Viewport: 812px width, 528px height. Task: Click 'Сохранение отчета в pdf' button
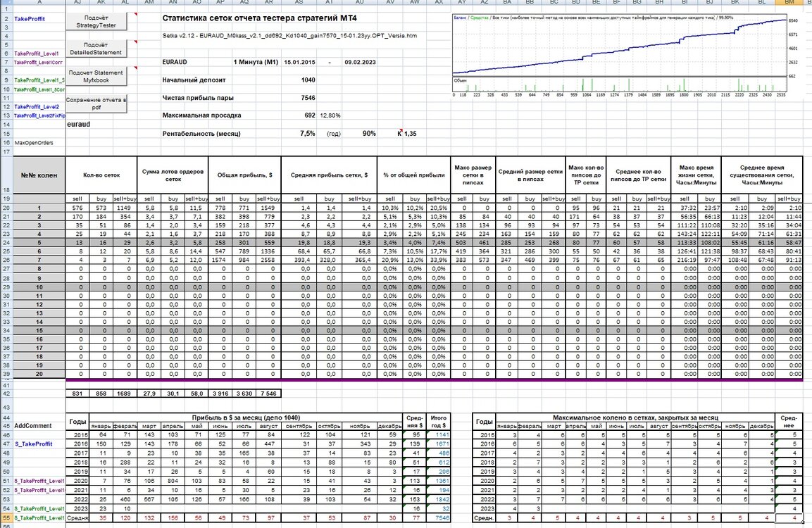pyautogui.click(x=96, y=103)
